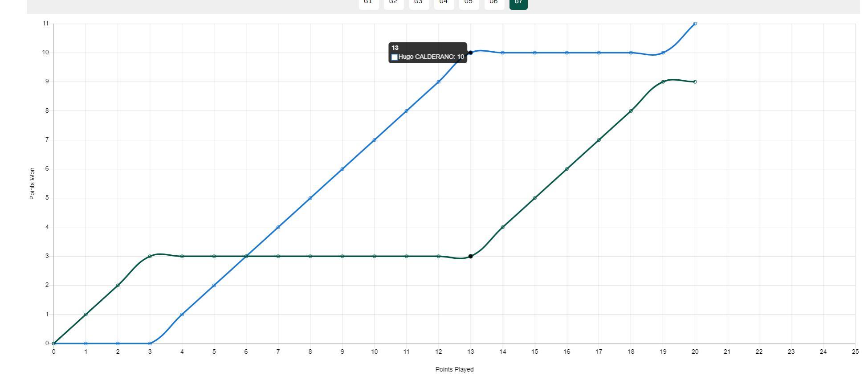
Task: Click the Hugo CALDERANO tooltip color box
Action: 395,57
